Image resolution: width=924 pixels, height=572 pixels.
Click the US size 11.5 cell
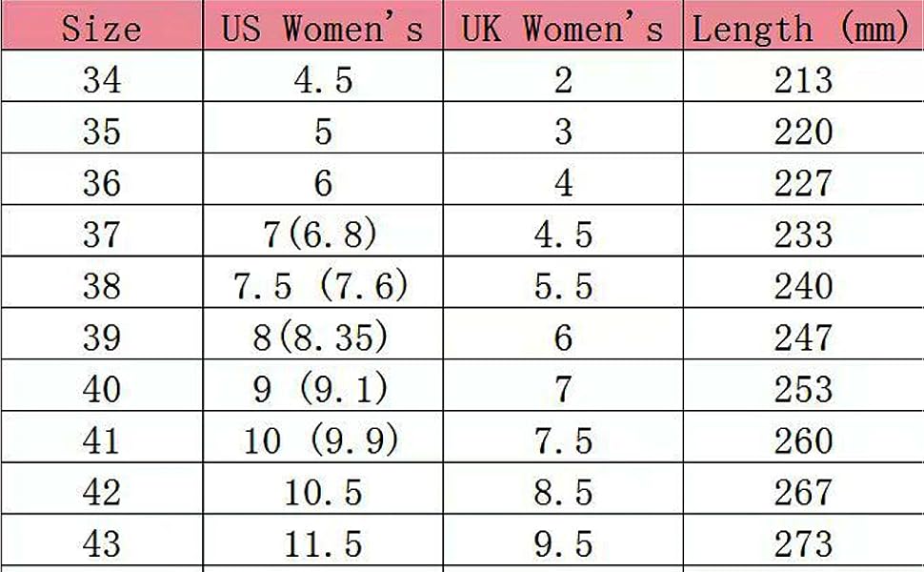(323, 540)
